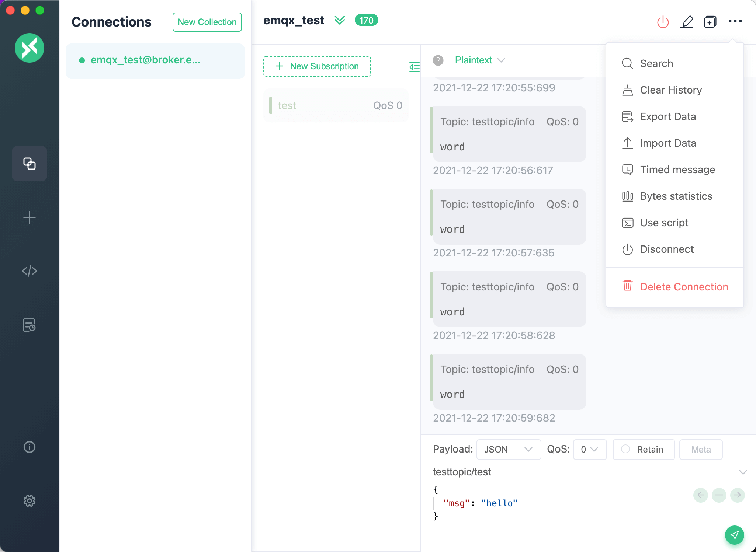Choose Export Data menu entry
The height and width of the screenshot is (552, 756).
pos(667,116)
